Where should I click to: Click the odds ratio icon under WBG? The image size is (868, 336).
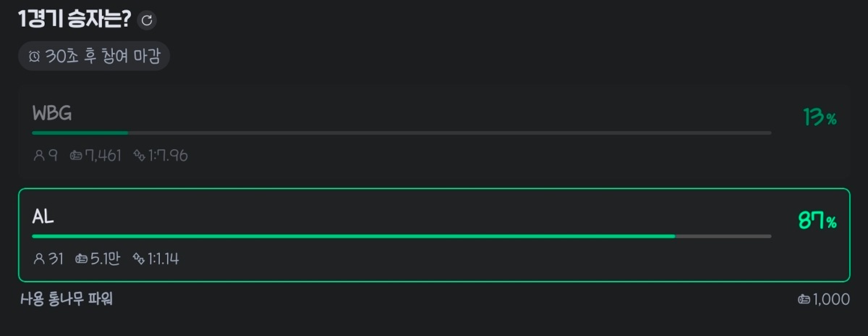coord(139,155)
